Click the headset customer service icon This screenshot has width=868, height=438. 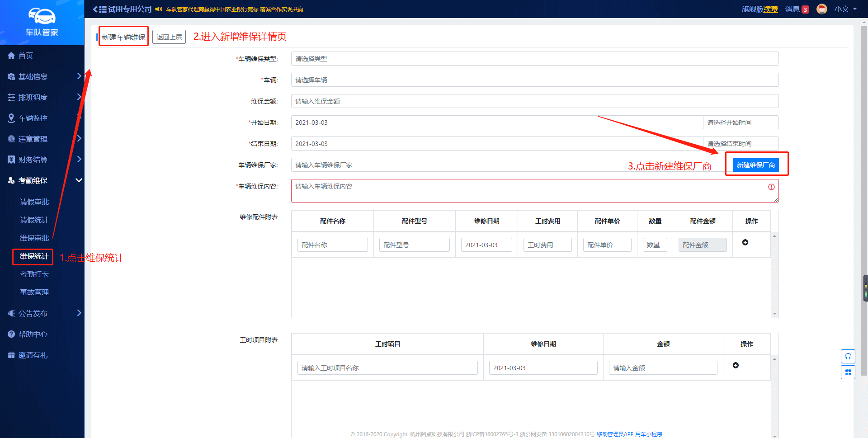(x=848, y=357)
